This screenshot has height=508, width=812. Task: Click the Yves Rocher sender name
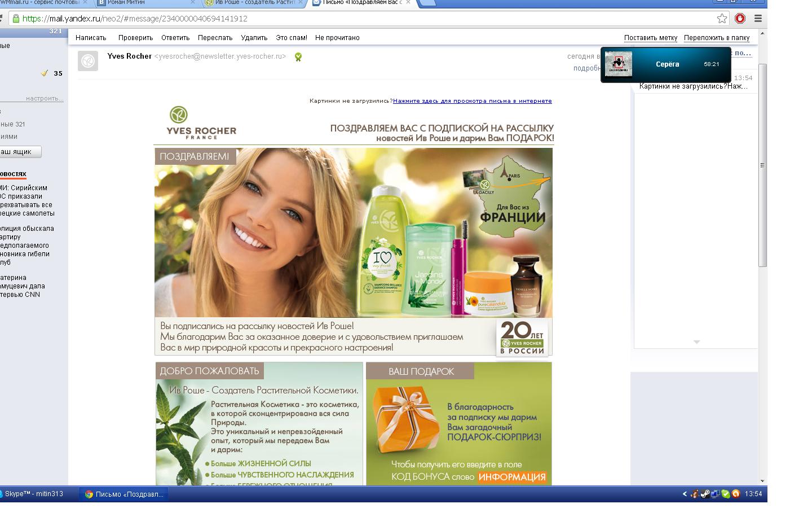pos(130,56)
